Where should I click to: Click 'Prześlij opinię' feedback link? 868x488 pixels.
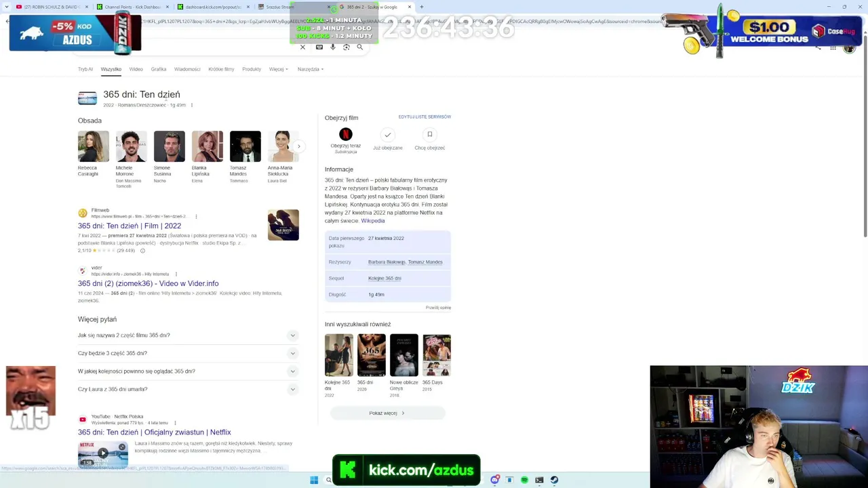pos(438,308)
